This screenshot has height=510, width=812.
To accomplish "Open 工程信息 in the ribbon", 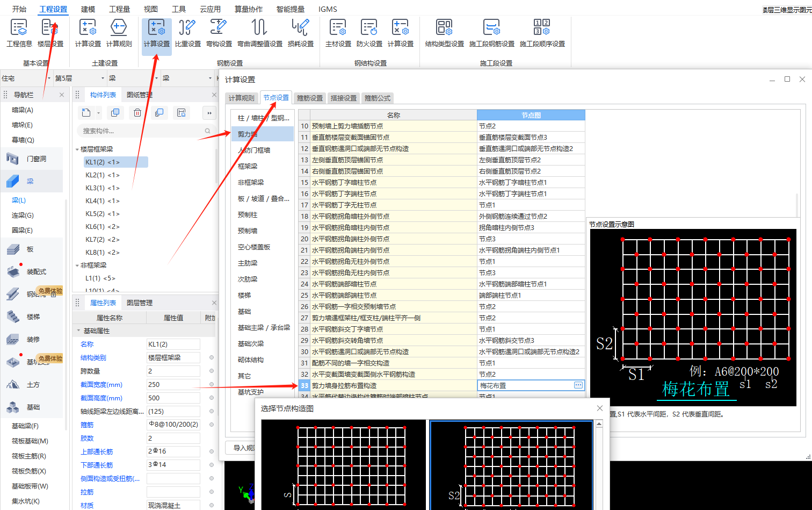I will pos(19,33).
